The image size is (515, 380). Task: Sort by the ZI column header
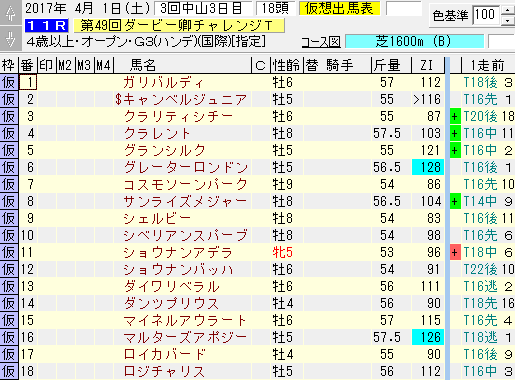[x=427, y=65]
